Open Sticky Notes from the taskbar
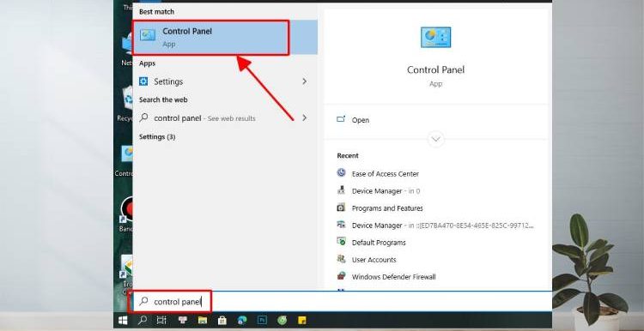This screenshot has width=644, height=331. point(302,320)
